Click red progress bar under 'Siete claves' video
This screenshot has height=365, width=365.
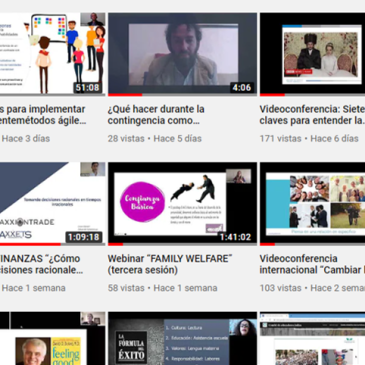click(x=272, y=95)
